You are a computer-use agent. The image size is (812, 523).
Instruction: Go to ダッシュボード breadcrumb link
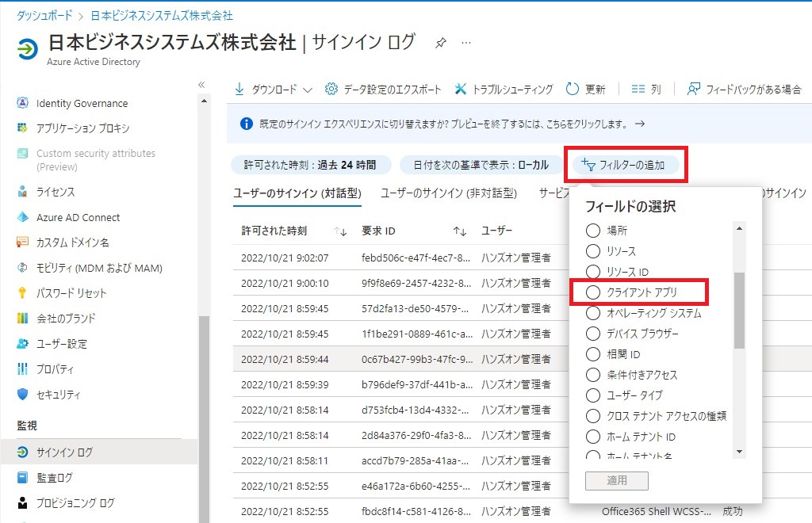point(44,16)
